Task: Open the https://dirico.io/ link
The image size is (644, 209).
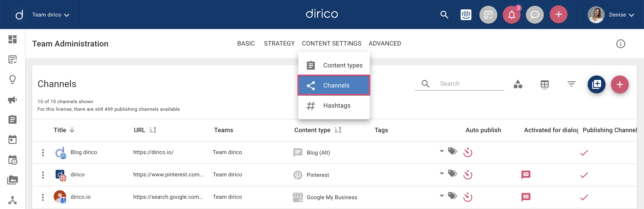Action: pyautogui.click(x=153, y=152)
